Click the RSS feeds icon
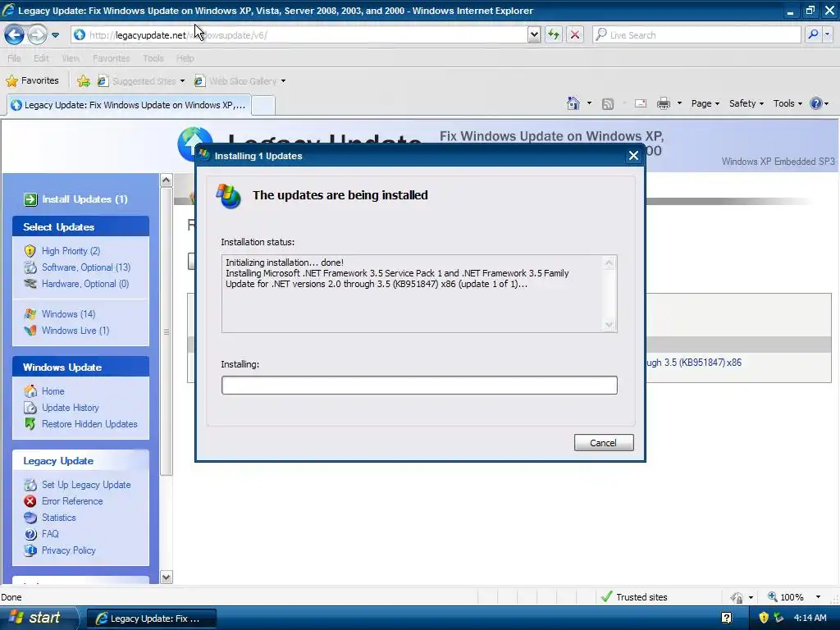 (x=608, y=104)
